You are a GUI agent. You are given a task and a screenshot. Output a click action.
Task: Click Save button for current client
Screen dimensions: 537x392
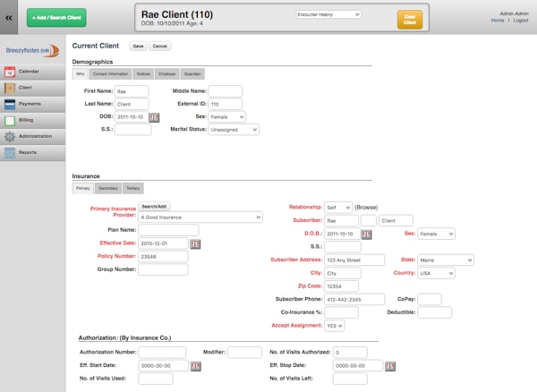(138, 47)
